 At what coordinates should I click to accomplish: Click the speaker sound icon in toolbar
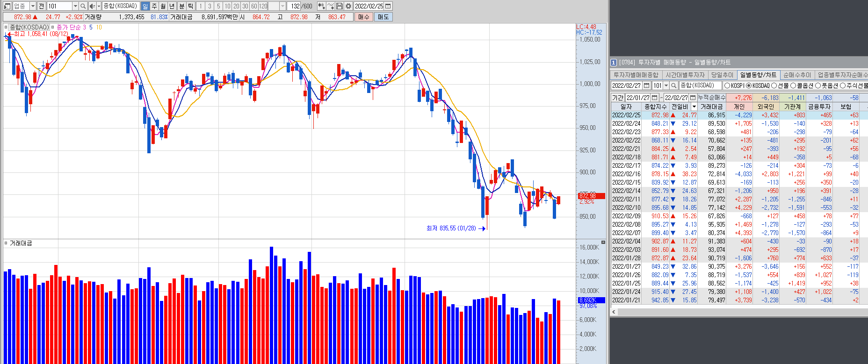pos(92,6)
